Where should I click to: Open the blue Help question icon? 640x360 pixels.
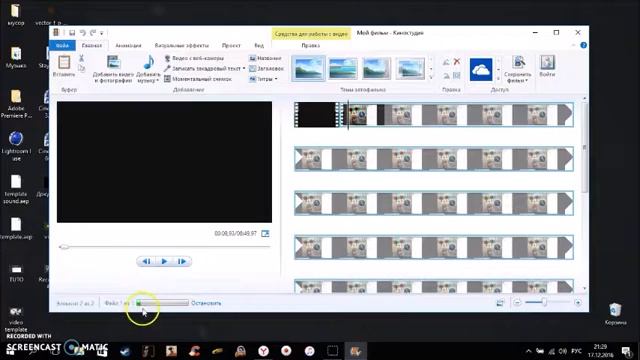tap(584, 45)
